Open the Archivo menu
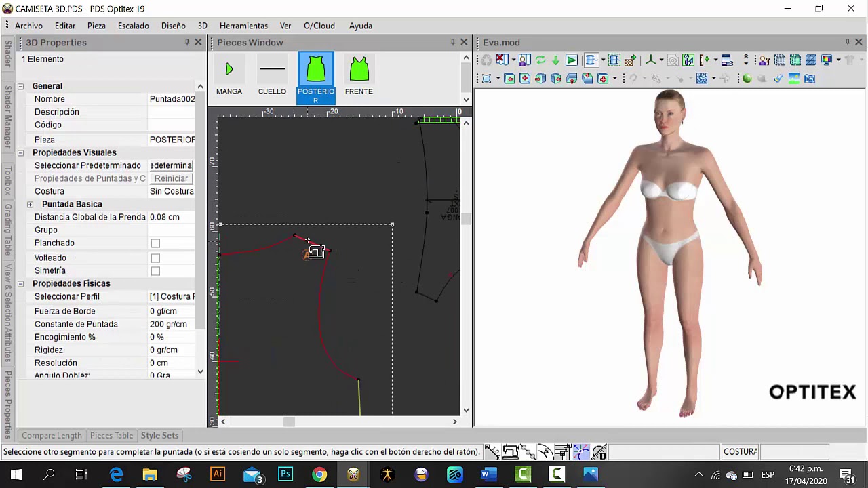Image resolution: width=868 pixels, height=488 pixels. [28, 26]
